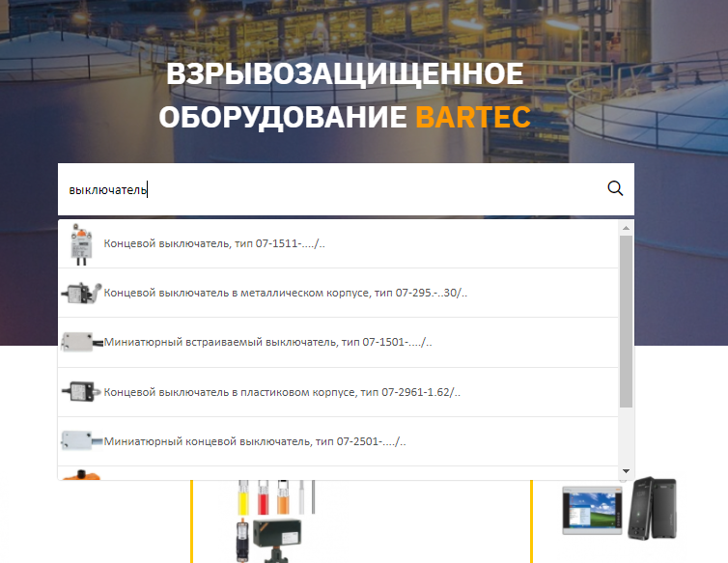Image resolution: width=728 pixels, height=563 pixels.
Task: Click the search field containing выключатель
Action: pyautogui.click(x=346, y=189)
